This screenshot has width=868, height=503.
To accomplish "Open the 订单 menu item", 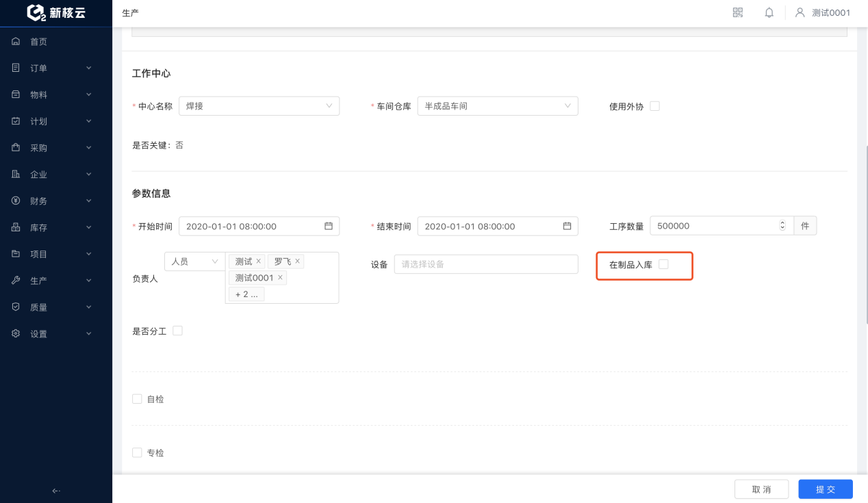I will coord(56,68).
